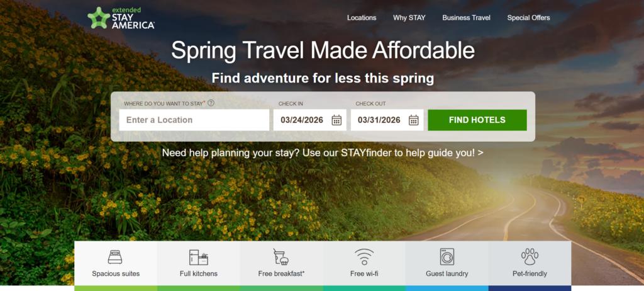
Task: Open the check-in calendar icon
Action: click(x=336, y=120)
